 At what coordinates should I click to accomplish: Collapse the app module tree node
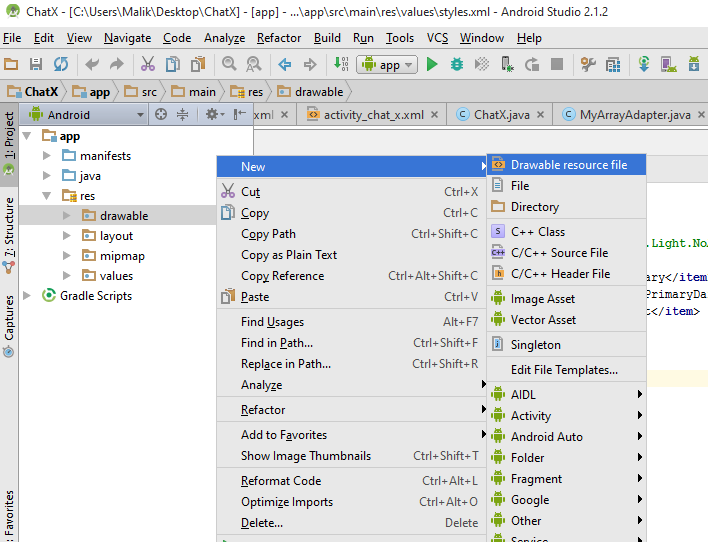click(x=27, y=136)
